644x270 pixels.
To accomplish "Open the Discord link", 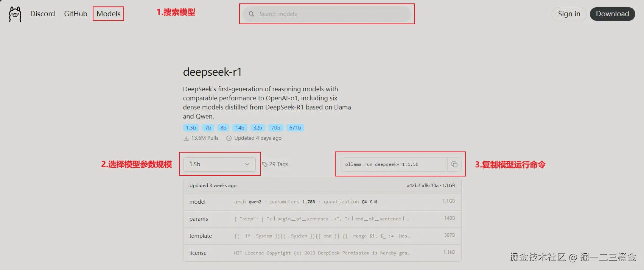I will pyautogui.click(x=42, y=14).
